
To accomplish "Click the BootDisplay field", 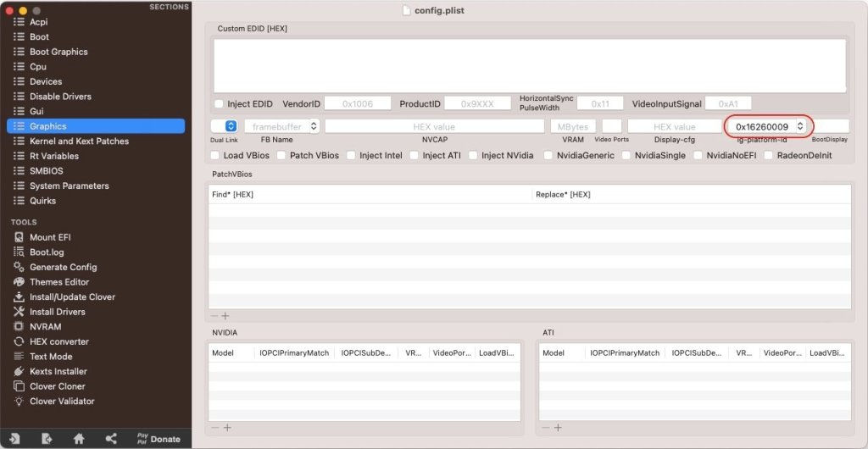I will (x=831, y=126).
